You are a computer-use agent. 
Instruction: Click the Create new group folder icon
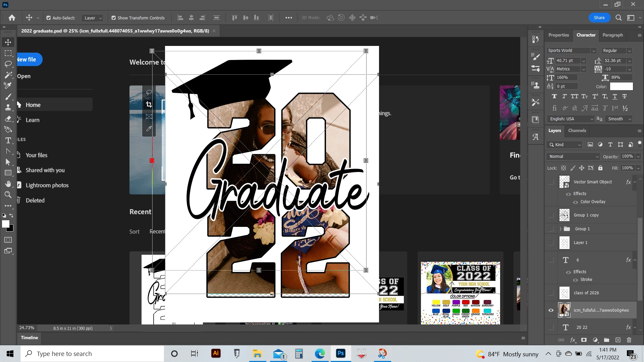[606, 340]
